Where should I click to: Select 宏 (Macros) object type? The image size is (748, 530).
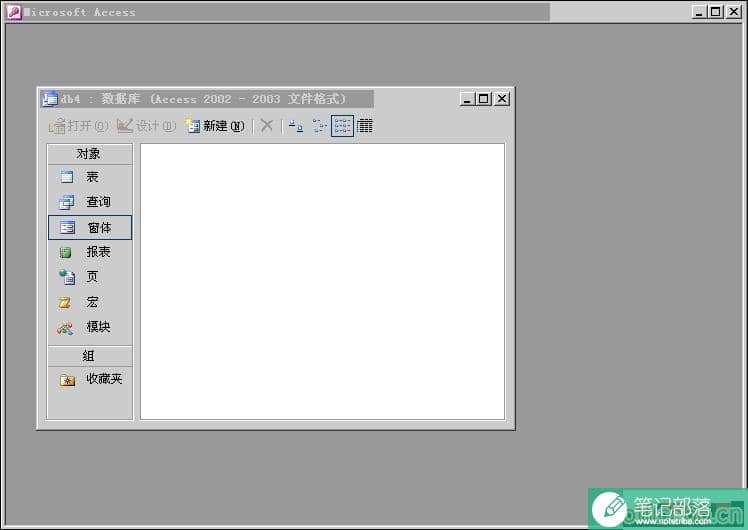click(x=90, y=302)
